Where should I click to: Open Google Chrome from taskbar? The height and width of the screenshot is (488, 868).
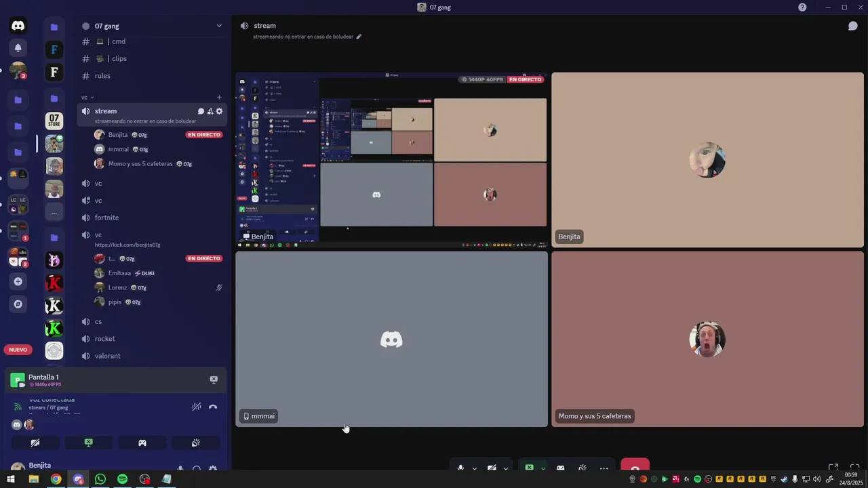[56, 479]
